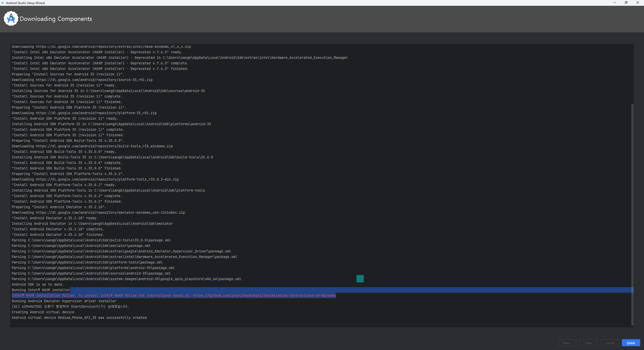This screenshot has height=350, width=644.
Task: Click the Cancel button
Action: click(610, 343)
